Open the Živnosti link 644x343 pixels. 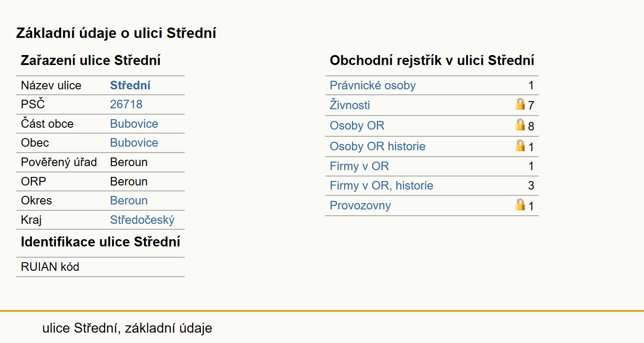tap(350, 105)
